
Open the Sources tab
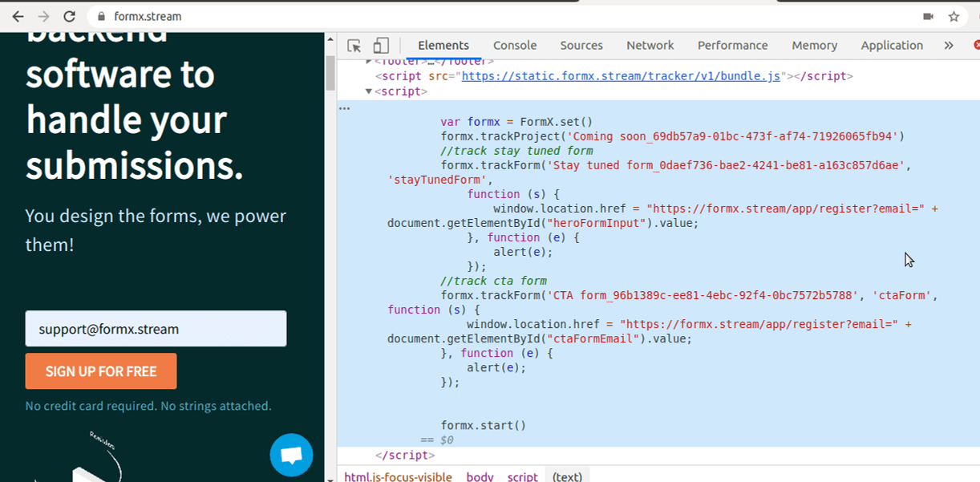(581, 46)
